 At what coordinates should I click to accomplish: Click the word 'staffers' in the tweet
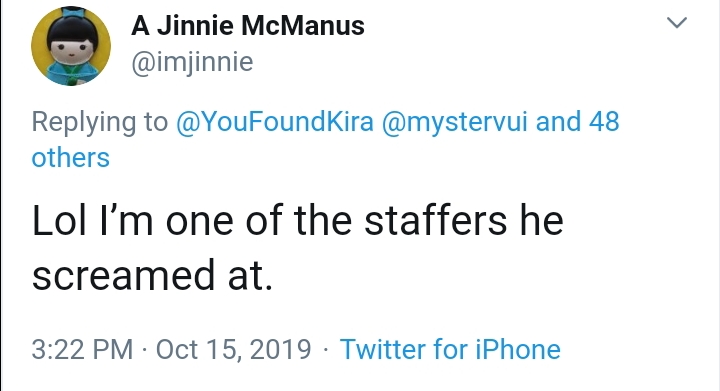click(x=436, y=221)
